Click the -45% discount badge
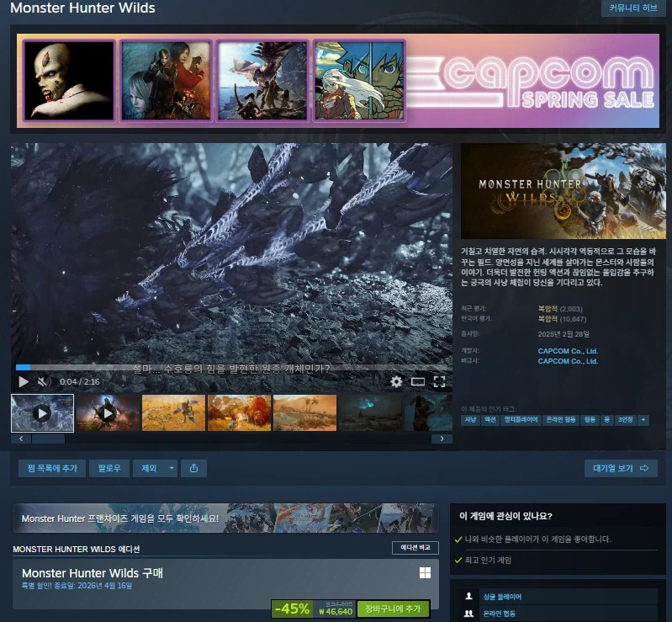The width and height of the screenshot is (672, 622). click(x=293, y=609)
